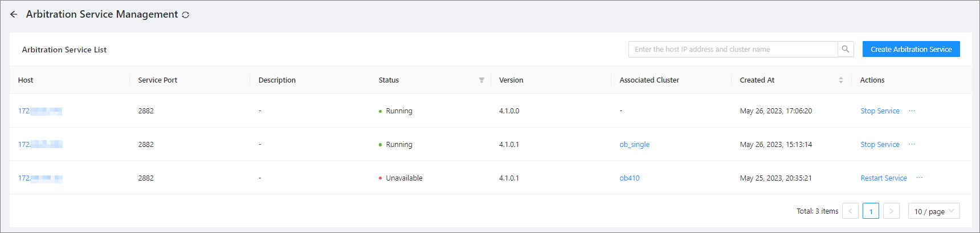
Task: Focus the host IP and cluster search field
Action: point(733,50)
